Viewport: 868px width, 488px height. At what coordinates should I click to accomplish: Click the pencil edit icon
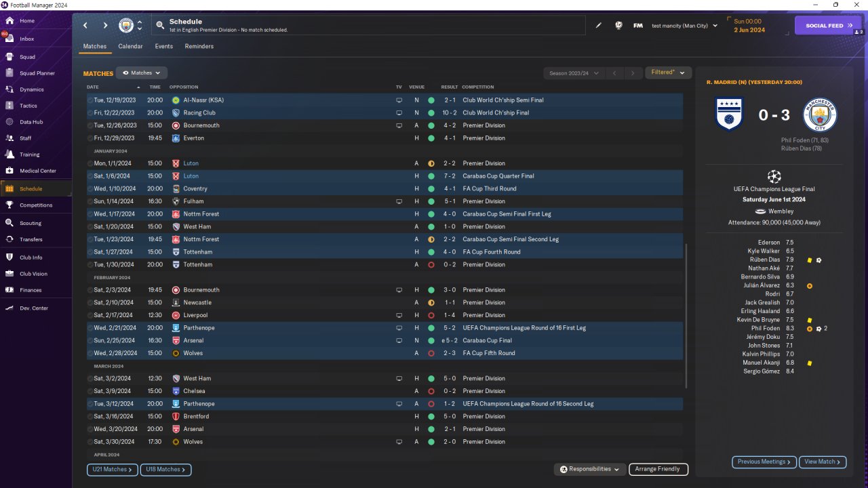[x=599, y=26]
